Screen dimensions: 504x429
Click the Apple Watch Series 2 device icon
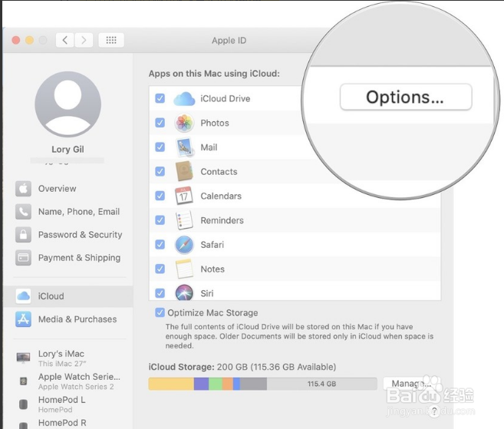coord(23,381)
